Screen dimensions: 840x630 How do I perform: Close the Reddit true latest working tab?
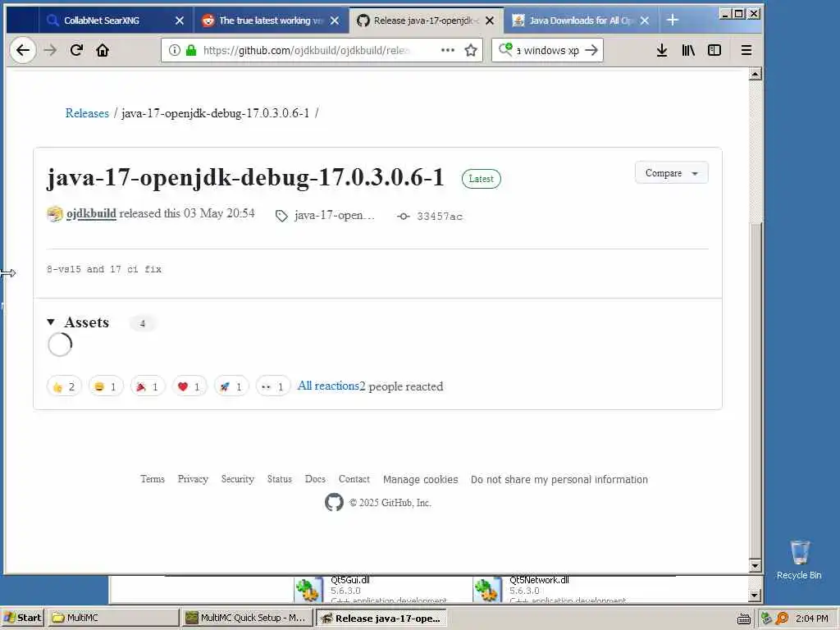click(x=335, y=21)
